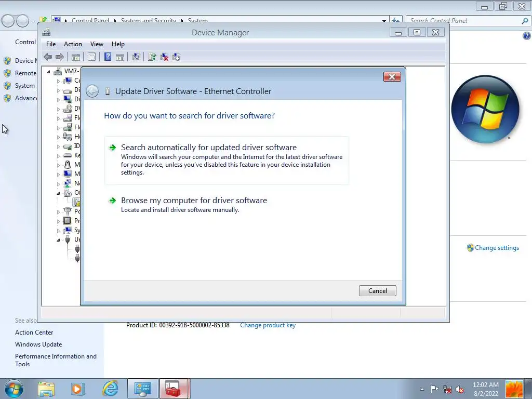Expand the Display adapters category triangle
Image resolution: width=532 pixels, height=399 pixels.
58,100
